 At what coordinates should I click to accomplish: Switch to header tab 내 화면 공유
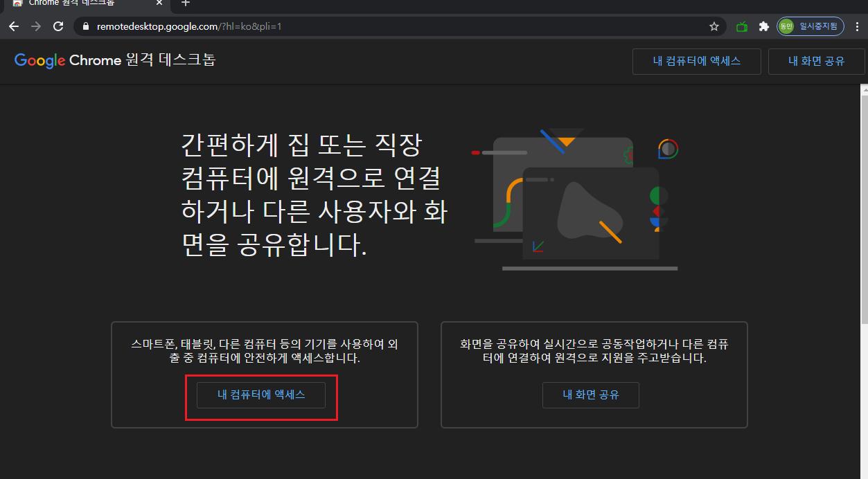point(817,61)
